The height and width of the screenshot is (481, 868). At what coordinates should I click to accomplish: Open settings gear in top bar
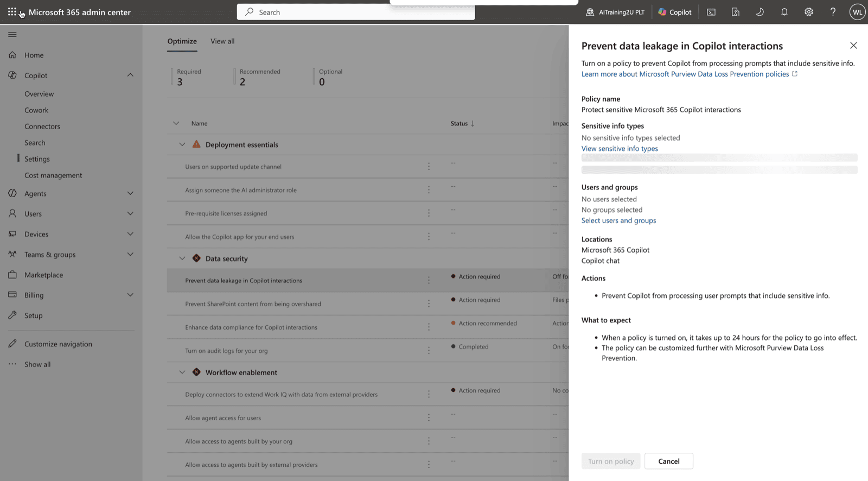point(809,12)
